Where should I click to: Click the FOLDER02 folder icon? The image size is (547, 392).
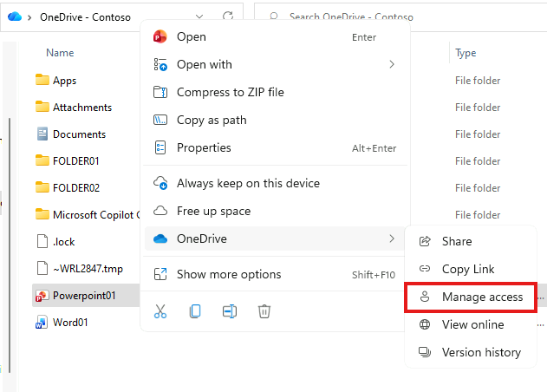coord(42,187)
